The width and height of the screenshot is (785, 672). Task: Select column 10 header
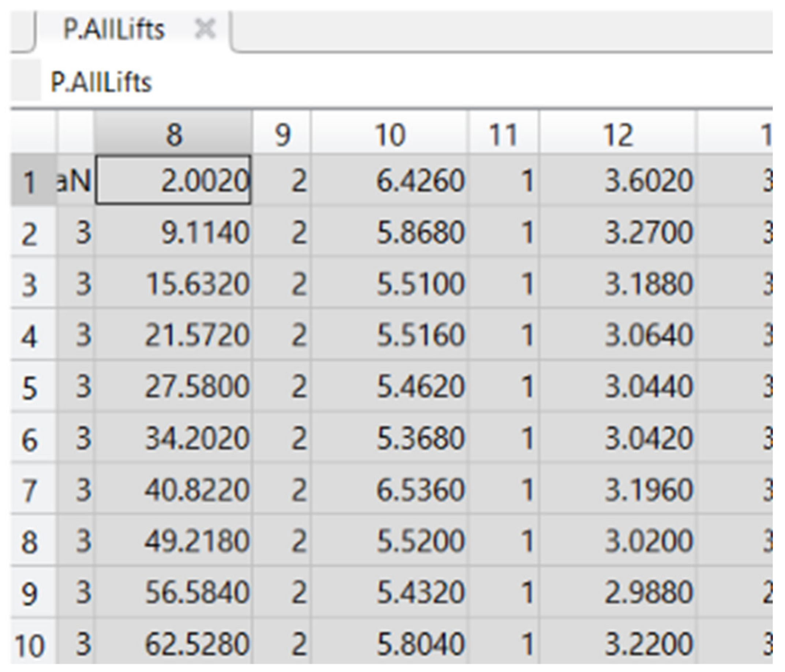(x=389, y=134)
